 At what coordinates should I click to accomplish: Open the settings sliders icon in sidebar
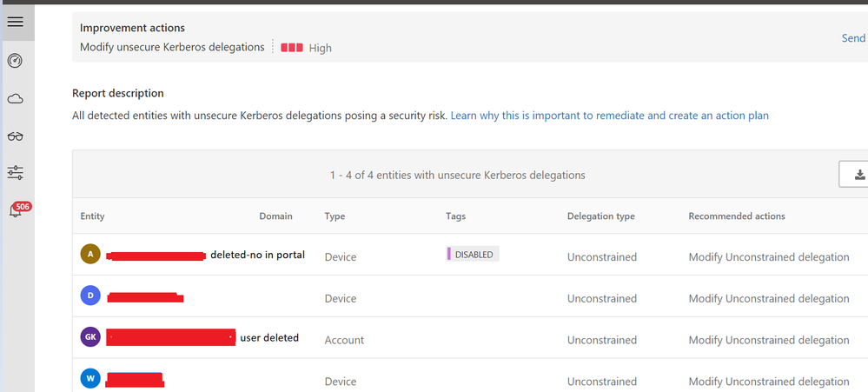(15, 173)
